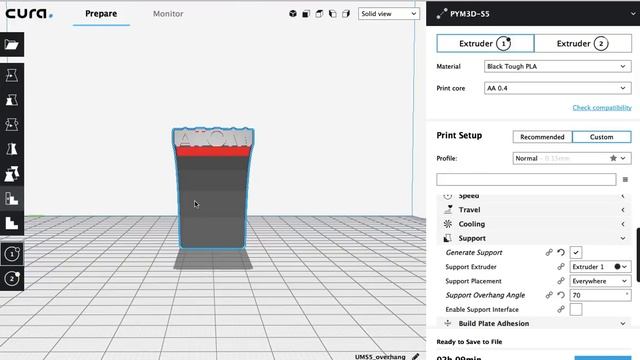Switch to right side view camera icon

point(346,14)
